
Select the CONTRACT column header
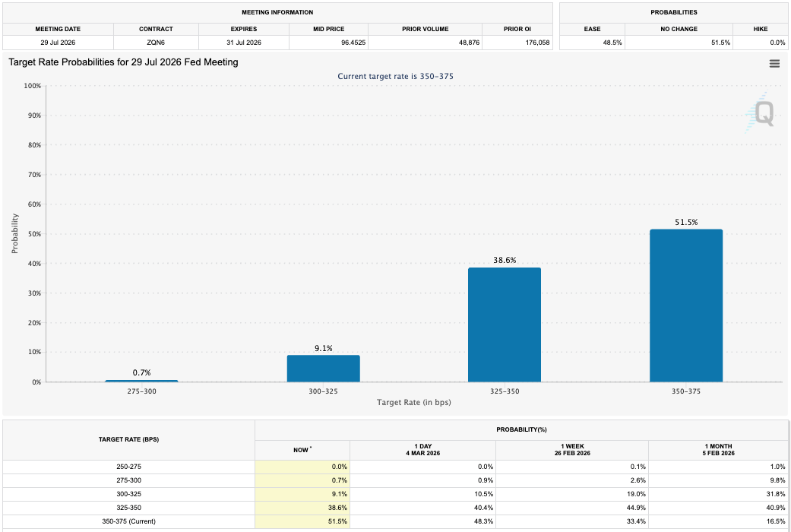[x=156, y=29]
